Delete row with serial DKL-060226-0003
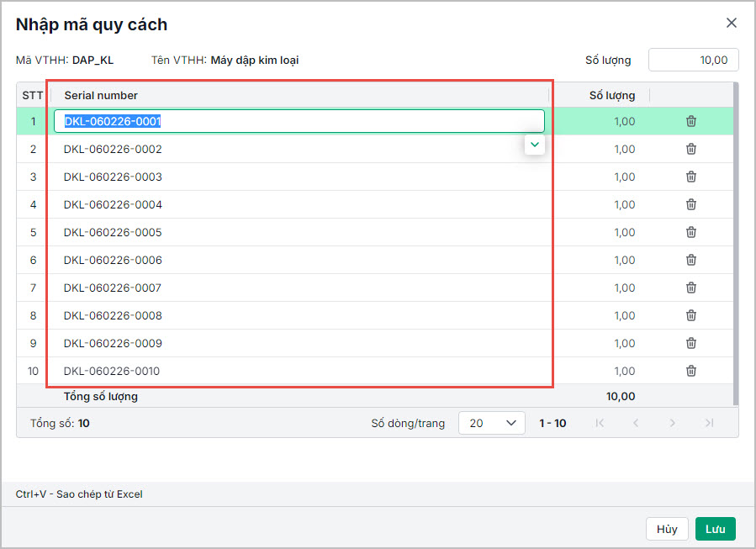756x549 pixels. [x=691, y=177]
